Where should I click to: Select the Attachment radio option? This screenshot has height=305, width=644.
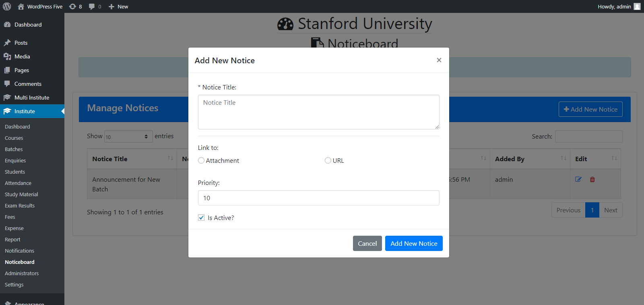pos(201,160)
